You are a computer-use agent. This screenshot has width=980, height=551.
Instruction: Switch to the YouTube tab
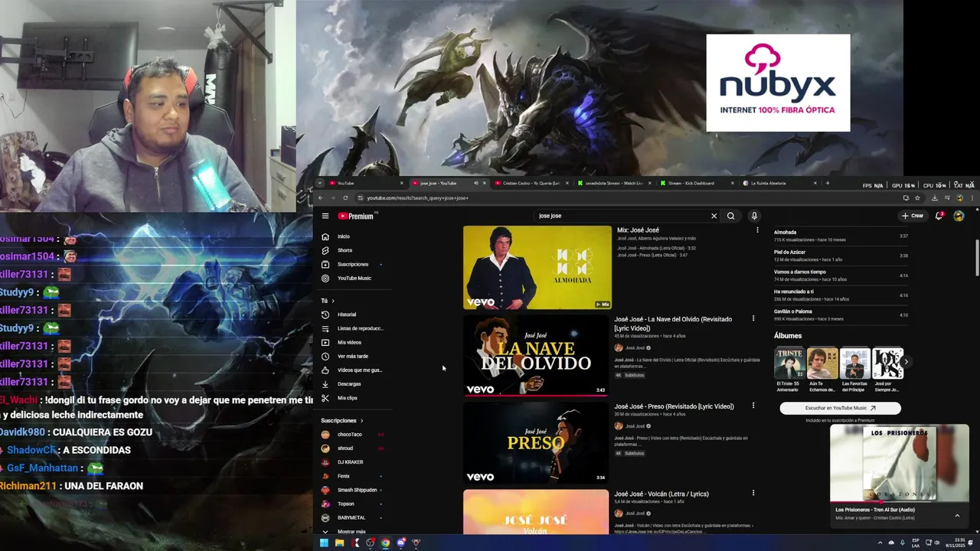coord(364,183)
